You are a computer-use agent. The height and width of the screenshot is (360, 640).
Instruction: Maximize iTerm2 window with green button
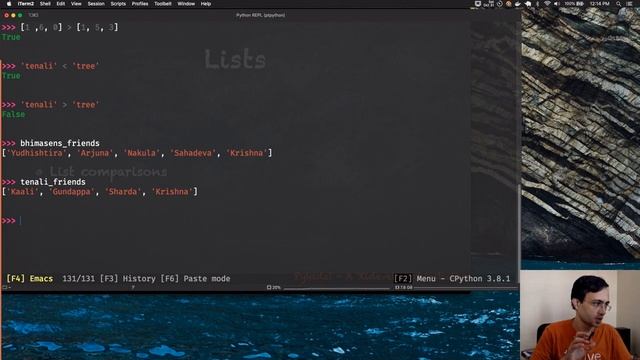[20, 15]
